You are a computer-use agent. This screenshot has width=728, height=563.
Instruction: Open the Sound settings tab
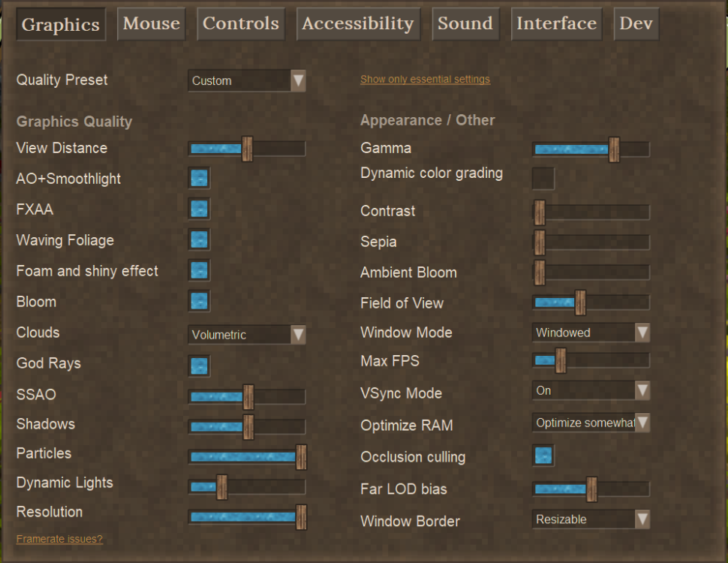click(465, 24)
